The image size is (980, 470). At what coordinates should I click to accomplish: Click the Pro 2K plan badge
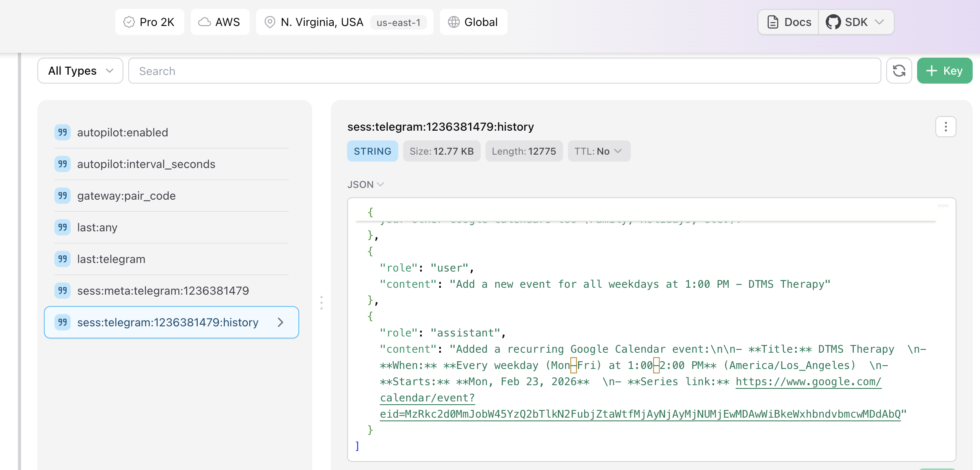coord(149,22)
